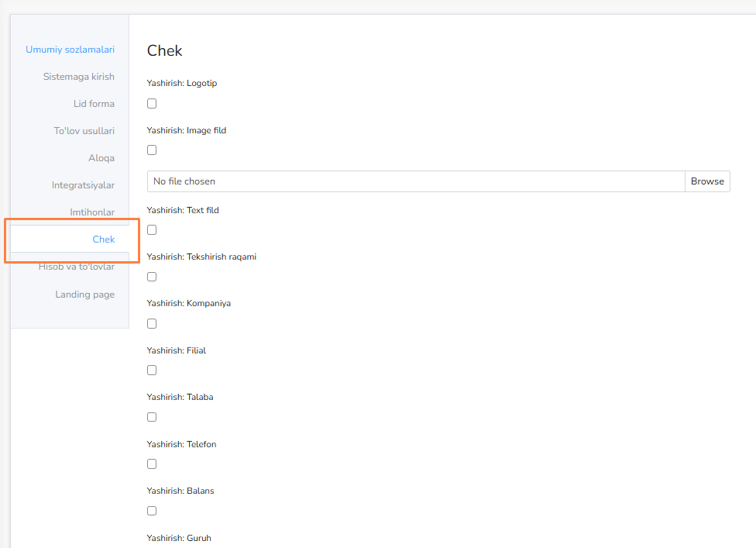Open Umumiy sozlamalari settings section
Image resolution: width=756 pixels, height=548 pixels.
click(70, 50)
